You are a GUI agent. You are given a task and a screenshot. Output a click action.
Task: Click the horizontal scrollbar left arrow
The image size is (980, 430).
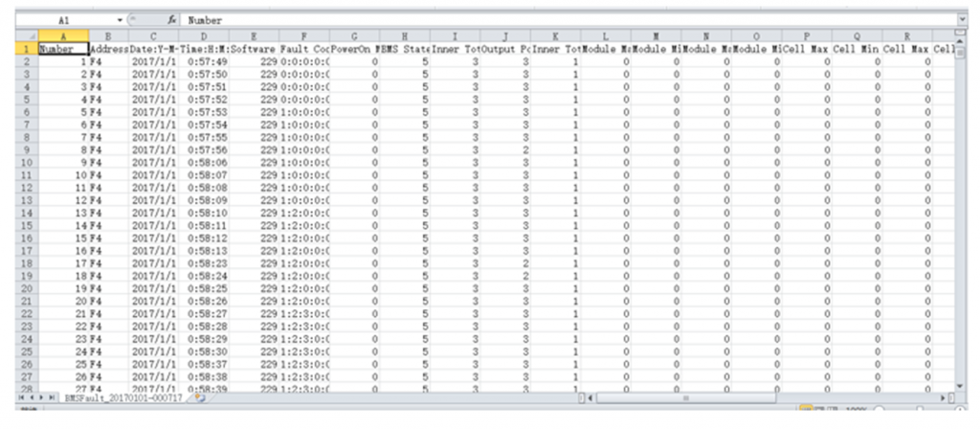click(x=591, y=397)
